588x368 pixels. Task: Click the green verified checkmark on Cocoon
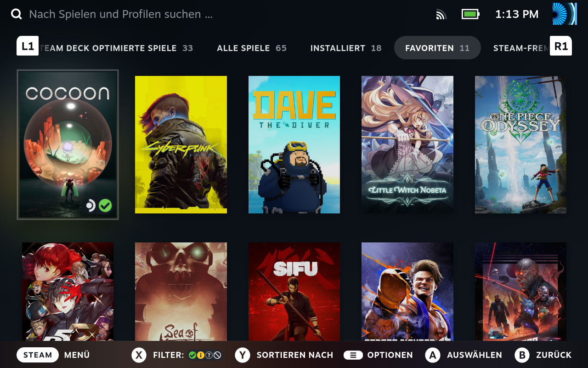[105, 206]
